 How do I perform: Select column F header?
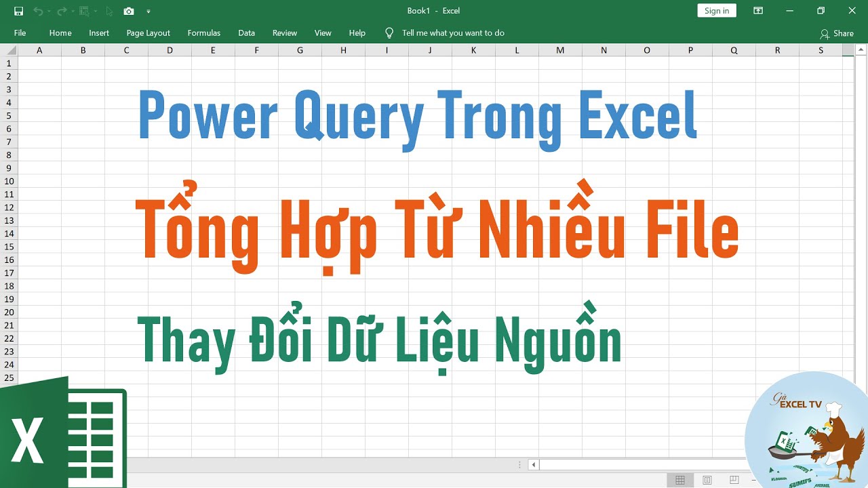click(x=256, y=50)
